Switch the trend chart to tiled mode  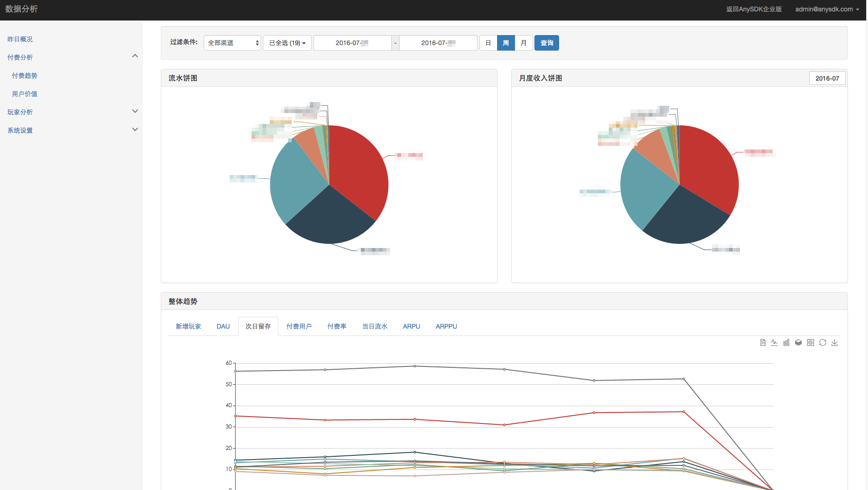coord(811,343)
